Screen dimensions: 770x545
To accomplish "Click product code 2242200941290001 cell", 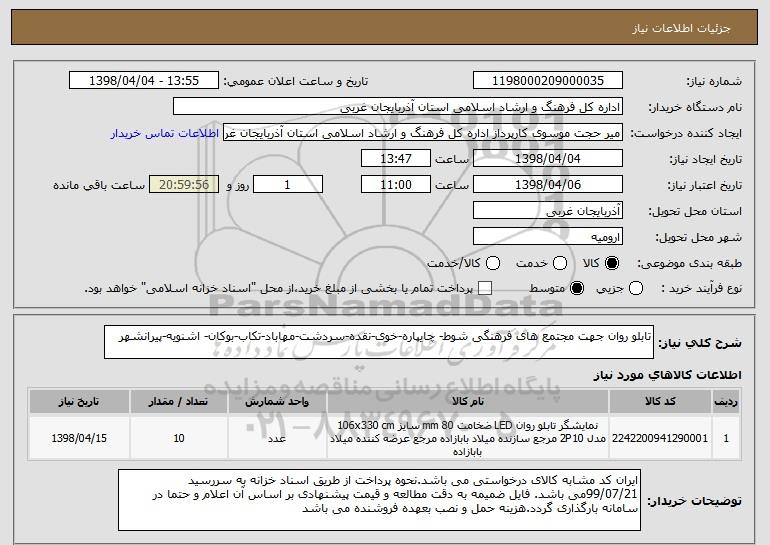I will [660, 438].
